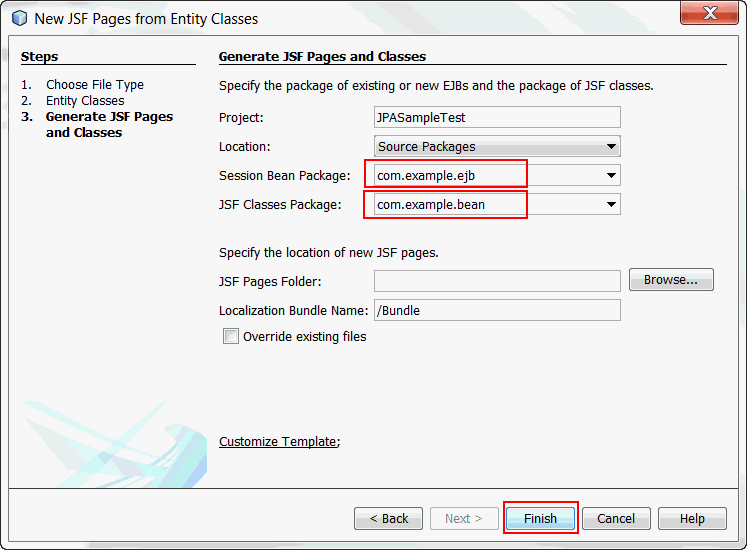The height and width of the screenshot is (550, 747).
Task: Click the Project field showing JPASampleTest
Action: 497,117
